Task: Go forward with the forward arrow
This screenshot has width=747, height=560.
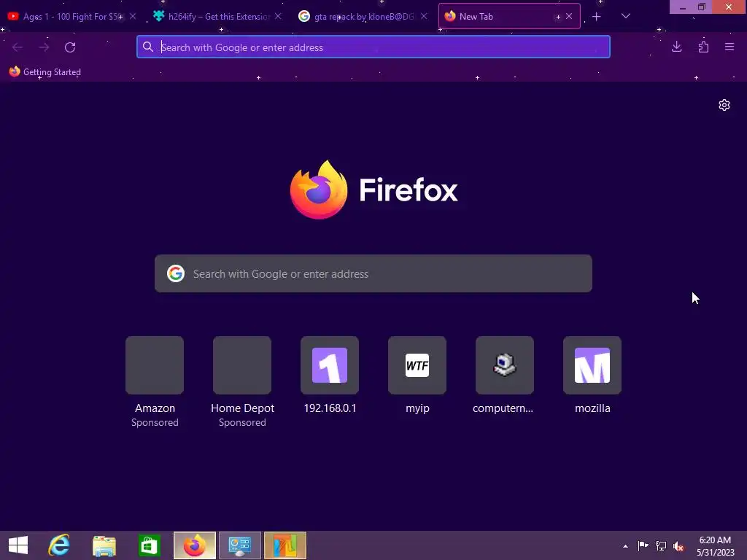Action: click(x=44, y=47)
